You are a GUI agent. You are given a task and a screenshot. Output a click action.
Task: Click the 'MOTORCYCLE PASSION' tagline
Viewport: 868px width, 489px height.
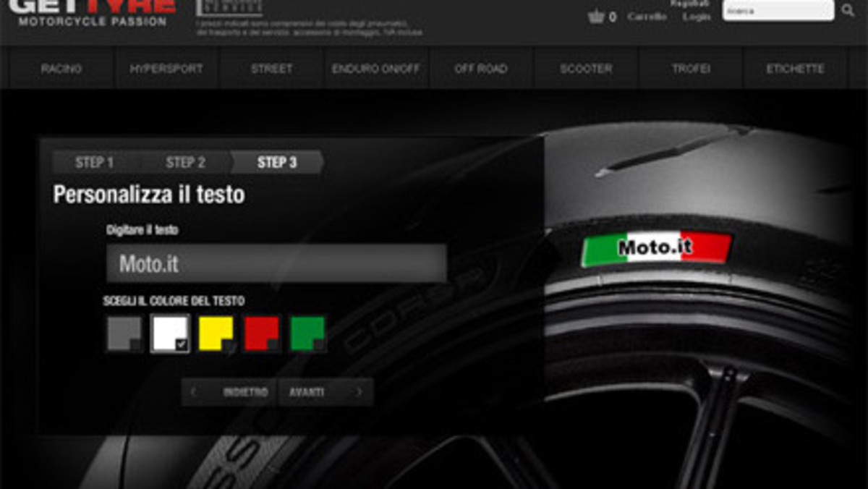pyautogui.click(x=93, y=22)
